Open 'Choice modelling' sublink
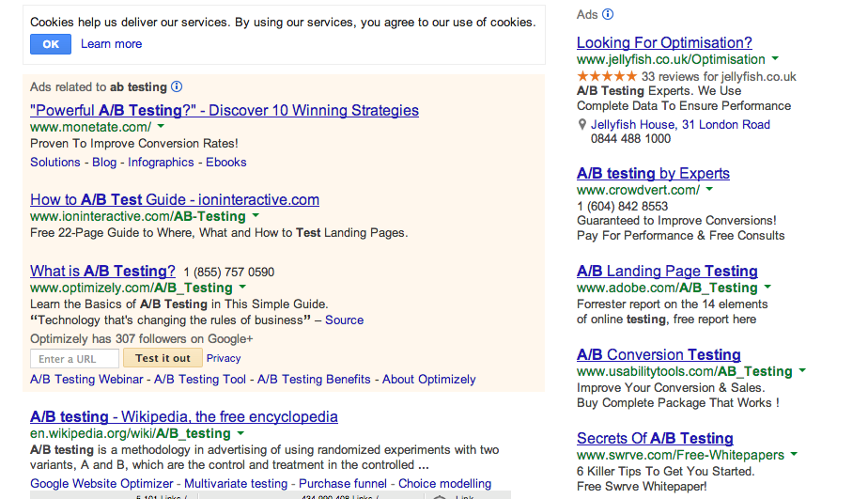This screenshot has width=868, height=499. click(445, 483)
